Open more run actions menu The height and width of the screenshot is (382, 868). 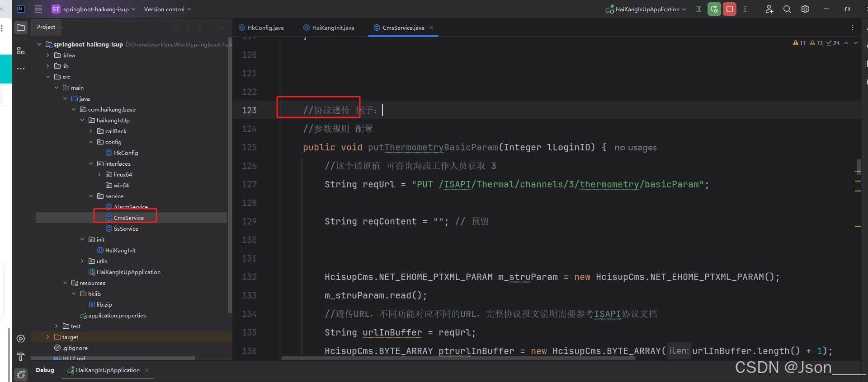click(x=745, y=9)
